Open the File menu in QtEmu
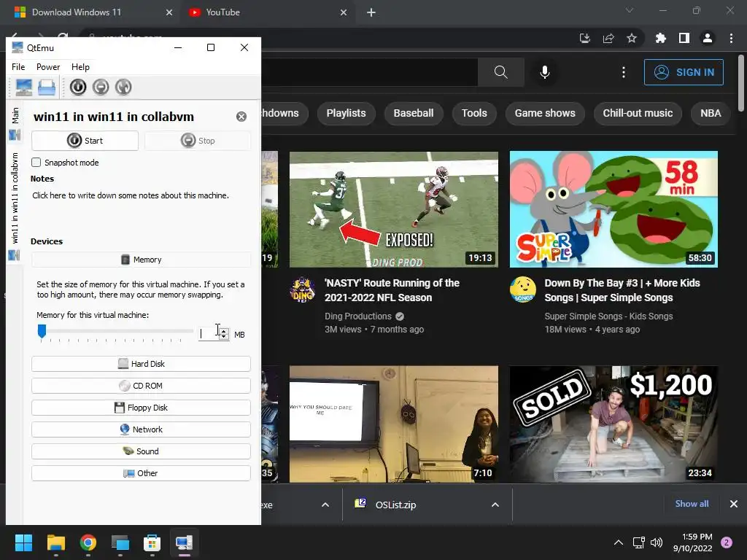This screenshot has height=560, width=747. [x=18, y=67]
